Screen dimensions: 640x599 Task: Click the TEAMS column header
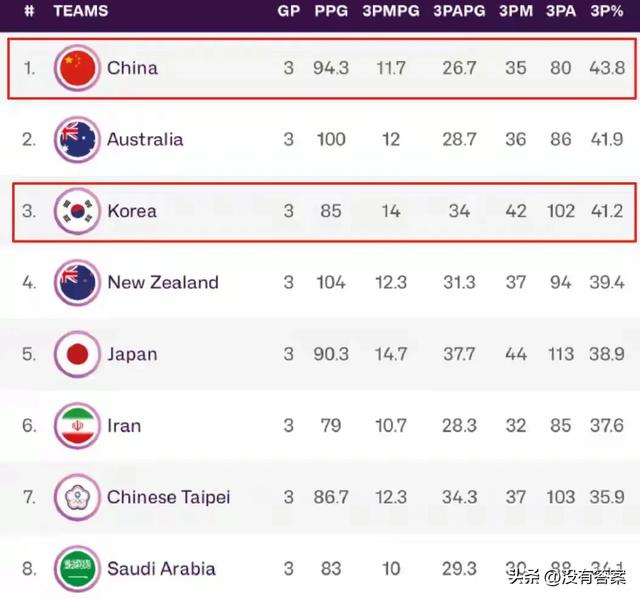pyautogui.click(x=81, y=11)
